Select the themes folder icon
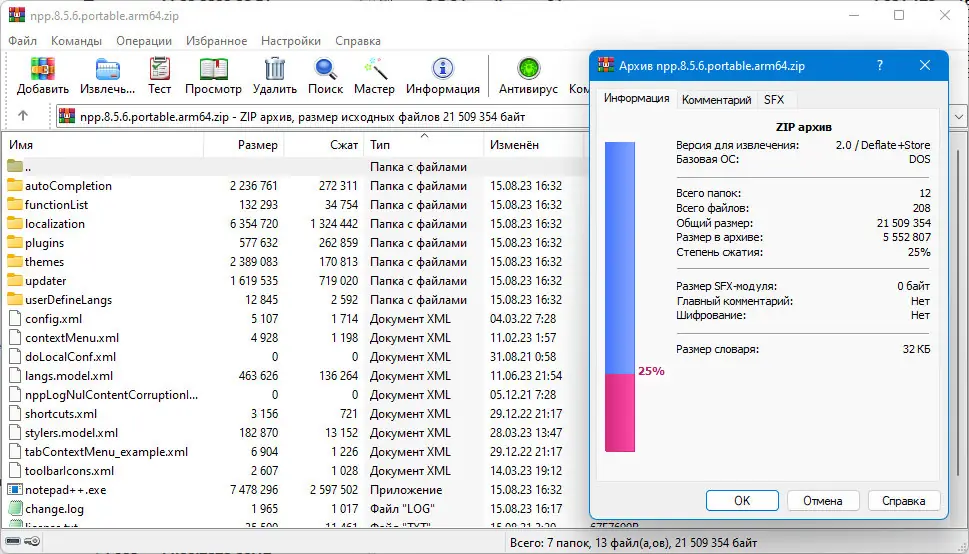Screen dimensions: 969x554 [x=15, y=262]
